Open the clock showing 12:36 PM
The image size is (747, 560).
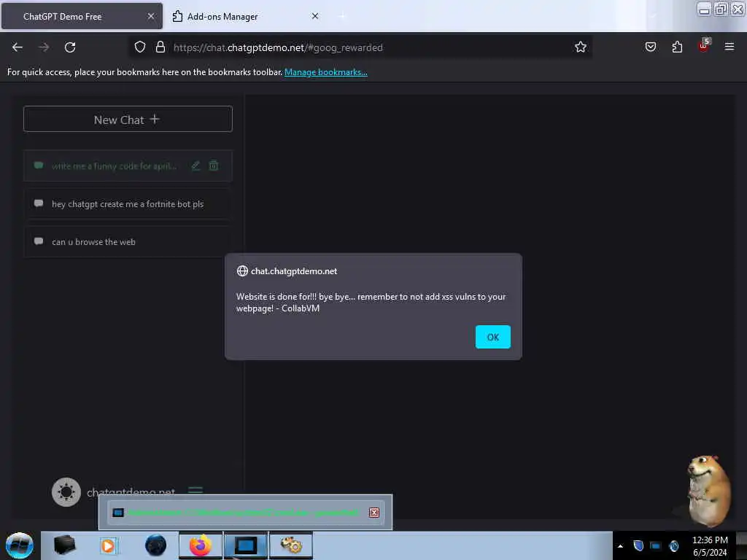[710, 545]
